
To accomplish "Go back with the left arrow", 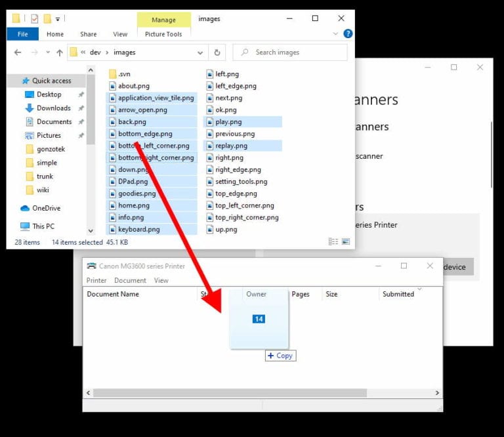I will point(18,52).
